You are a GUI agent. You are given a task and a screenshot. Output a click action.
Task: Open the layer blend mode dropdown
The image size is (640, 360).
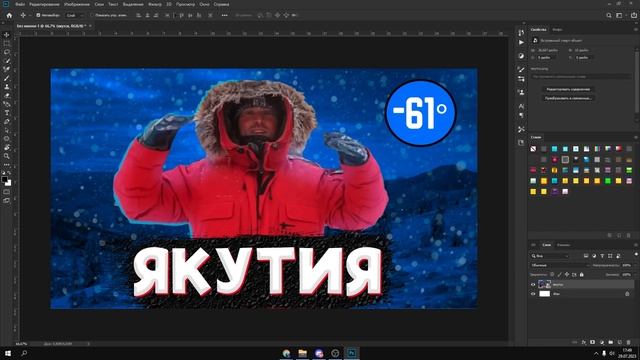coord(560,265)
